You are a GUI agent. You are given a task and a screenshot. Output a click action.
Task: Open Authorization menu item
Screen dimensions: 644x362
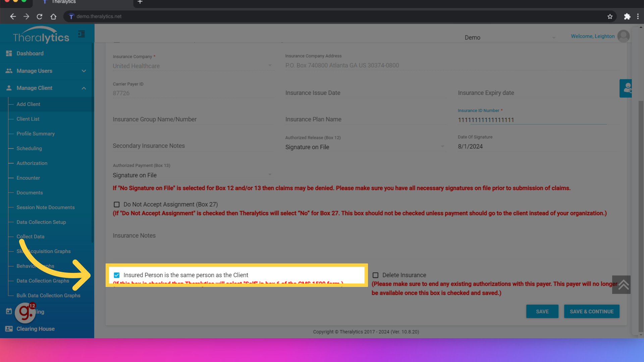click(x=32, y=163)
